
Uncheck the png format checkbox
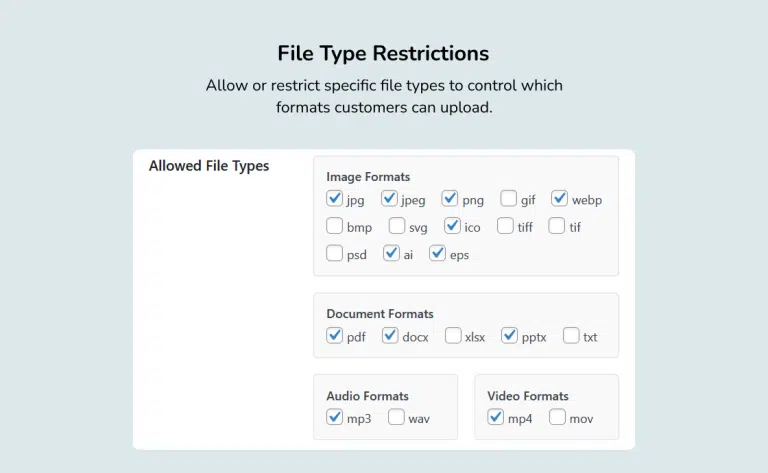tap(450, 199)
